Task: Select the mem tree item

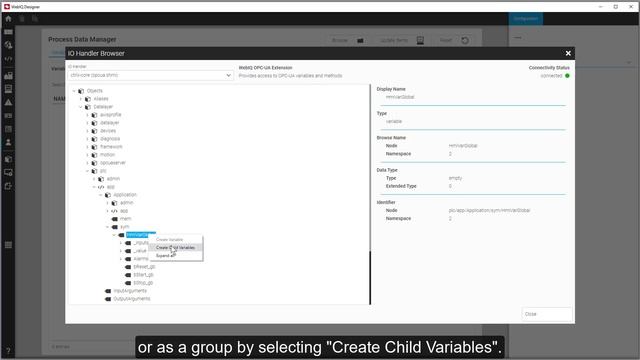Action: (x=125, y=219)
